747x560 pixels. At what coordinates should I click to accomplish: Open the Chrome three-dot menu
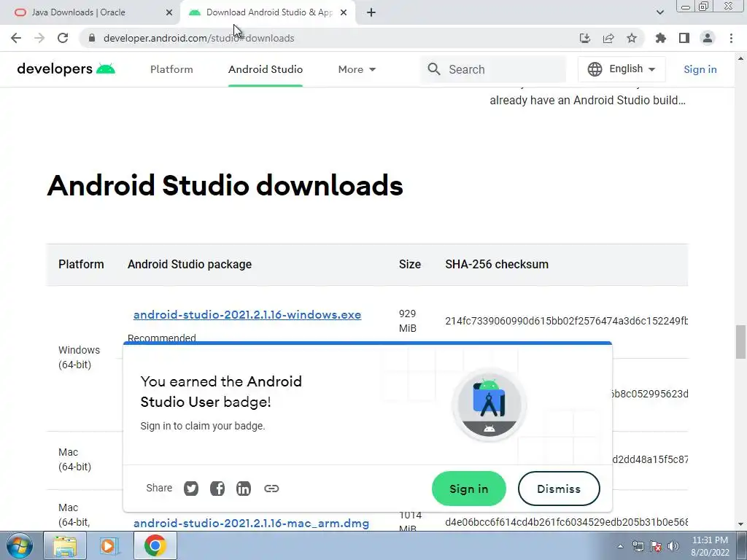click(731, 38)
